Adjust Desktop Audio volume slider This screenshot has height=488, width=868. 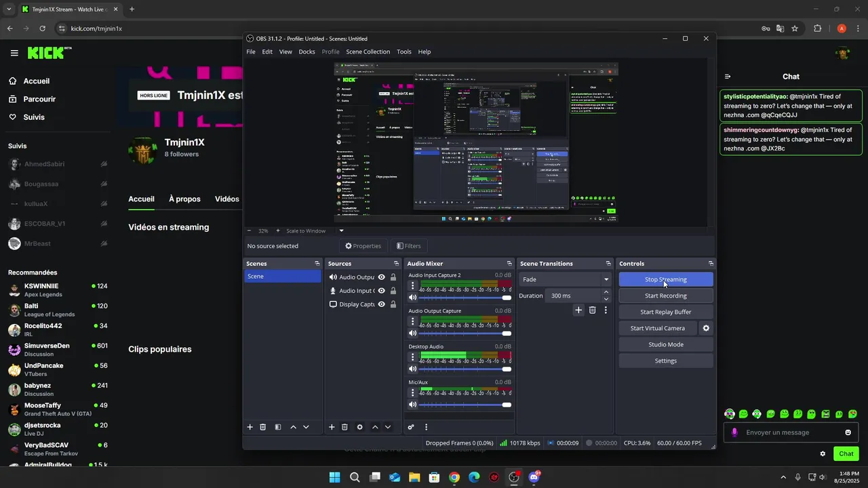tap(465, 369)
